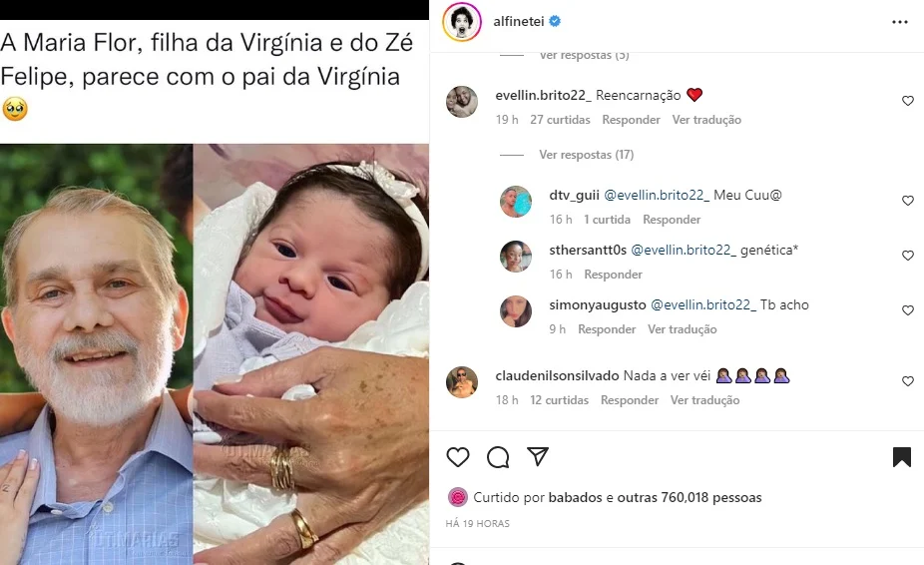The width and height of the screenshot is (924, 565).
Task: Open alfinetei profile avatar
Action: pos(462,22)
